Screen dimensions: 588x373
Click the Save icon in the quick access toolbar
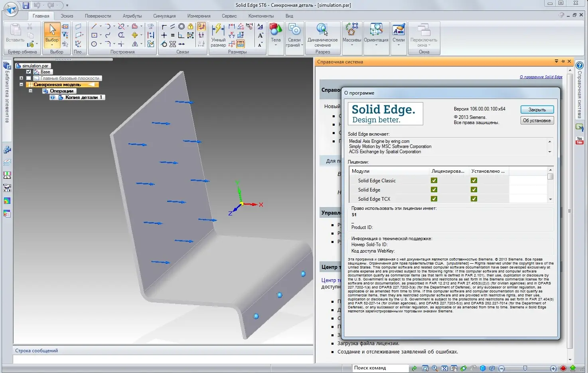coord(26,5)
